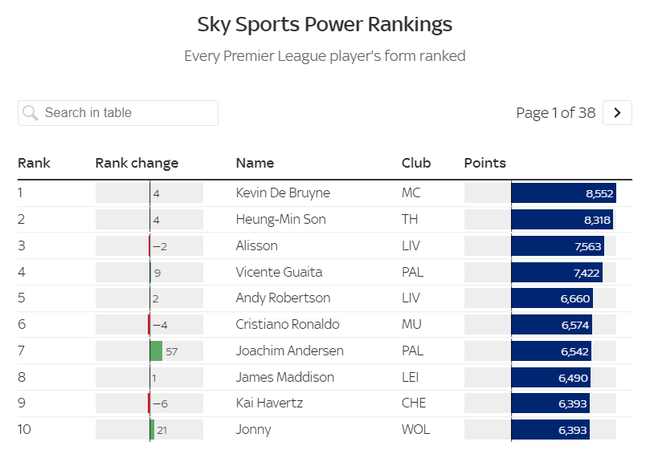Click the Page 1 of 38 indicator

555,113
